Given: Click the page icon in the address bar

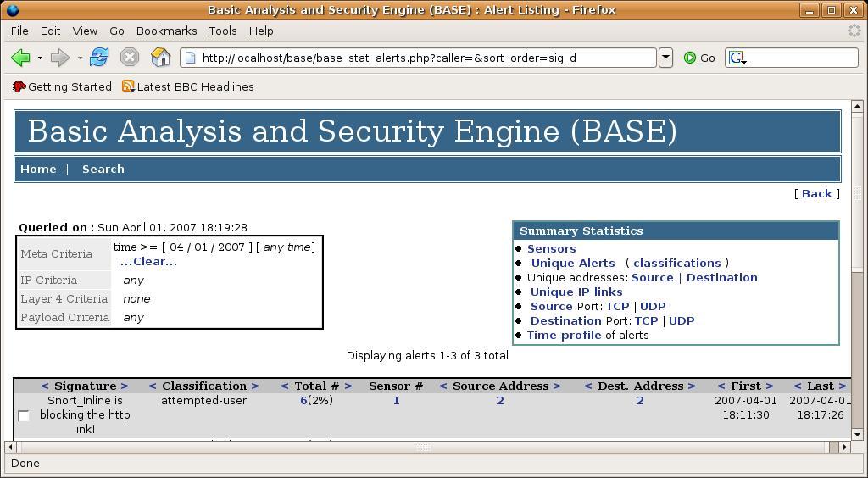Looking at the screenshot, I should point(190,58).
